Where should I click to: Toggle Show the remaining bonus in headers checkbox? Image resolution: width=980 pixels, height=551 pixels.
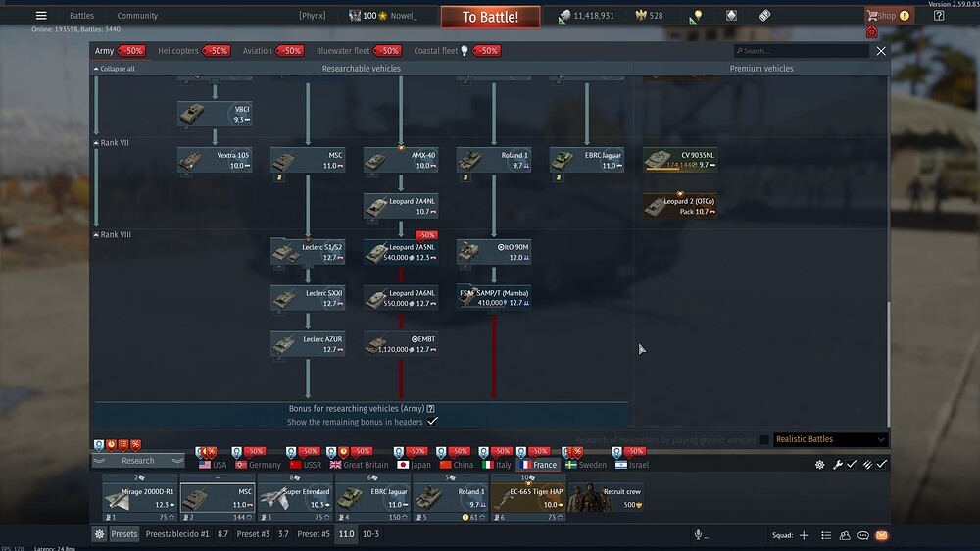point(432,422)
